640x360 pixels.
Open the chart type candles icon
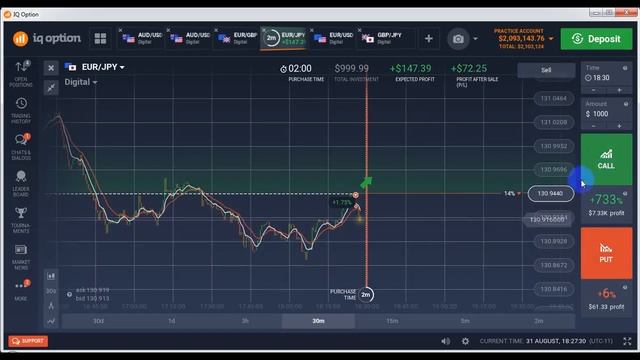coord(51,276)
